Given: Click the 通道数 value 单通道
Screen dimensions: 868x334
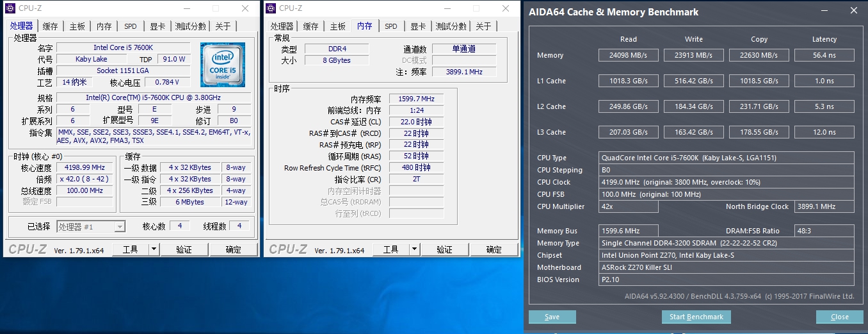Looking at the screenshot, I should pyautogui.click(x=464, y=49).
